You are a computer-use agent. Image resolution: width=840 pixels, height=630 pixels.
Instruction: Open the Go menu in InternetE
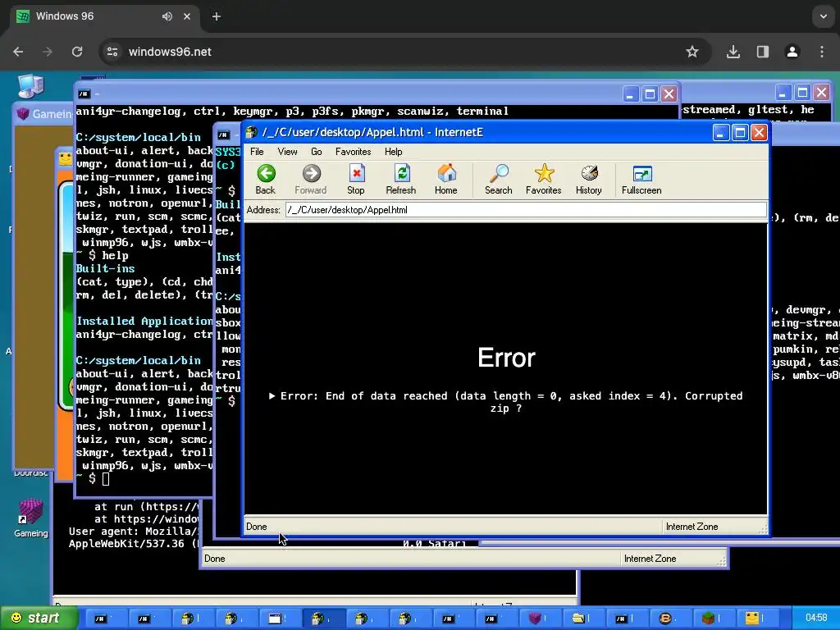pos(317,152)
